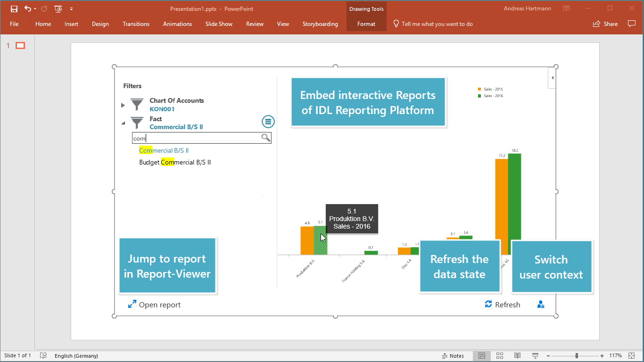Open the Undo history dropdown arrow

click(x=35, y=9)
